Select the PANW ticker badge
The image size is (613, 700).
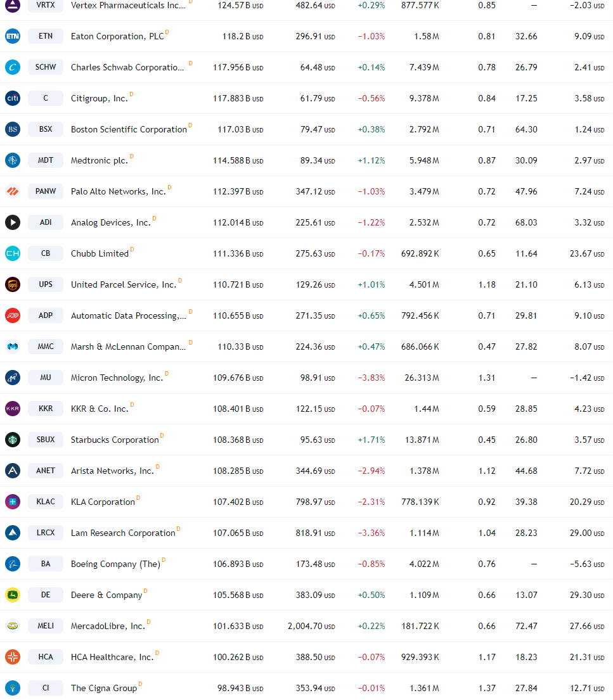coord(46,191)
